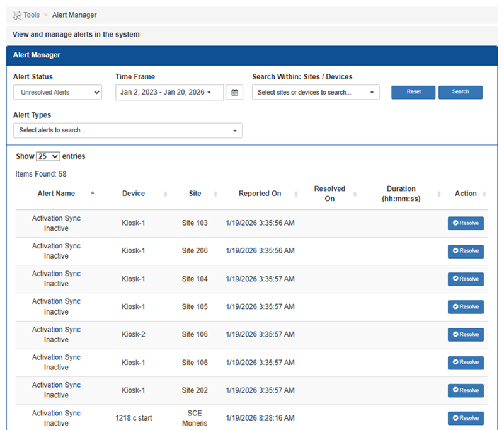504x430 pixels.
Task: Click the '1/19/2026 3:35:56 AM' Site 206 timestamp
Action: click(x=260, y=250)
